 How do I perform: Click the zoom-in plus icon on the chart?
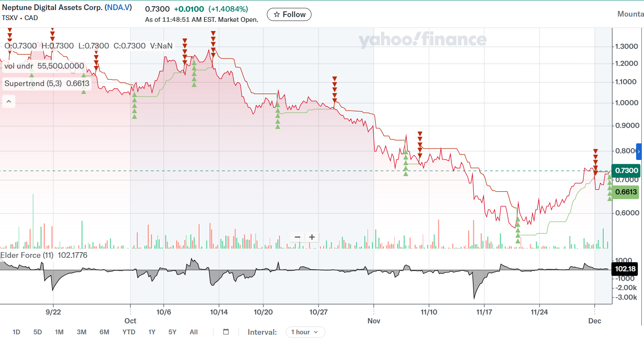311,237
